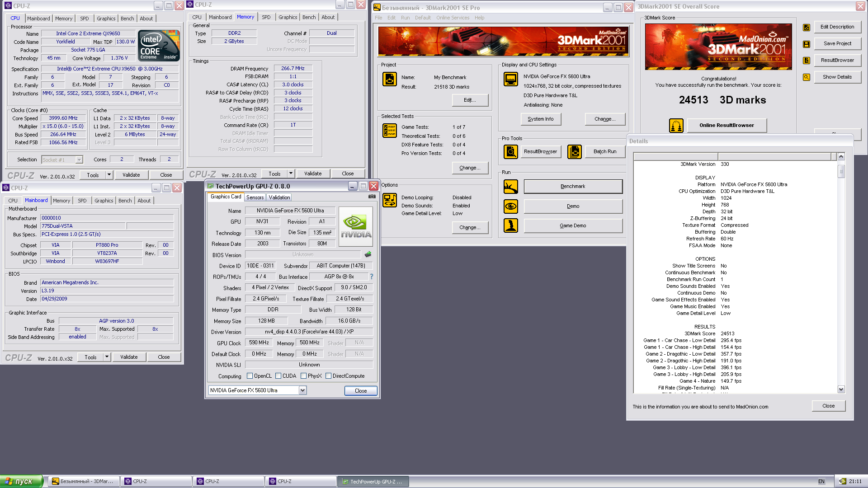Click Change... button under Selected Tests
This screenshot has width=868, height=488.
[x=470, y=168]
